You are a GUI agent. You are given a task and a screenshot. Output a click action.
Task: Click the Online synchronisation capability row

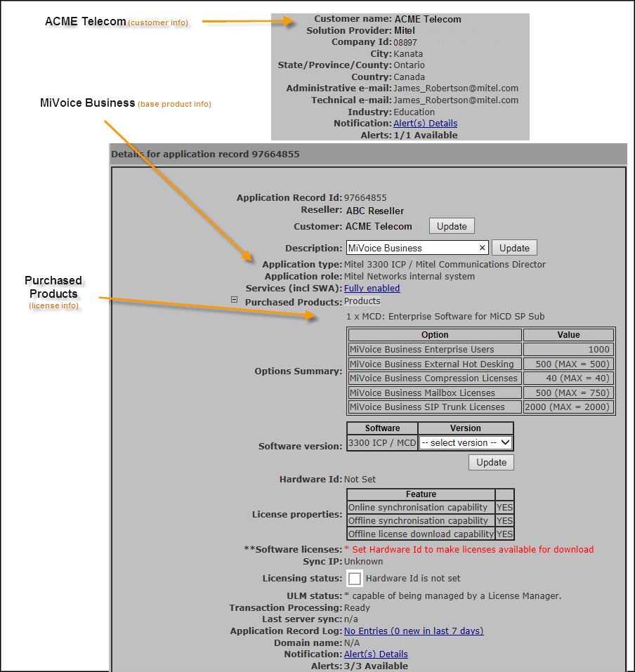430,508
